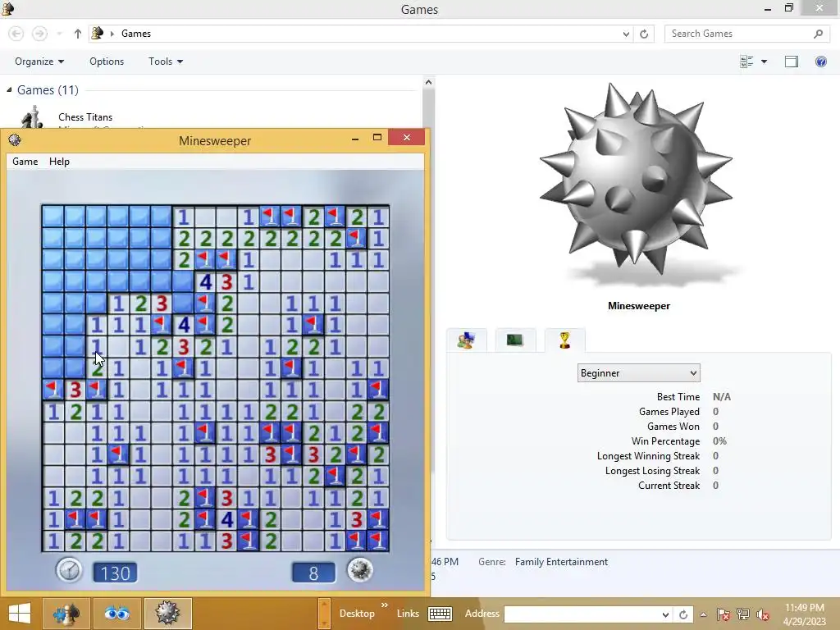The image size is (840, 630).
Task: Click the taskbar clock 11:49 PM
Action: pos(805,608)
